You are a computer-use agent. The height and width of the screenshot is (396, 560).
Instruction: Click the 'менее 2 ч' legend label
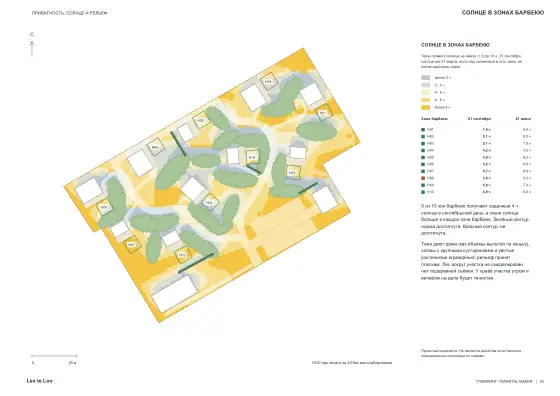pyautogui.click(x=443, y=77)
